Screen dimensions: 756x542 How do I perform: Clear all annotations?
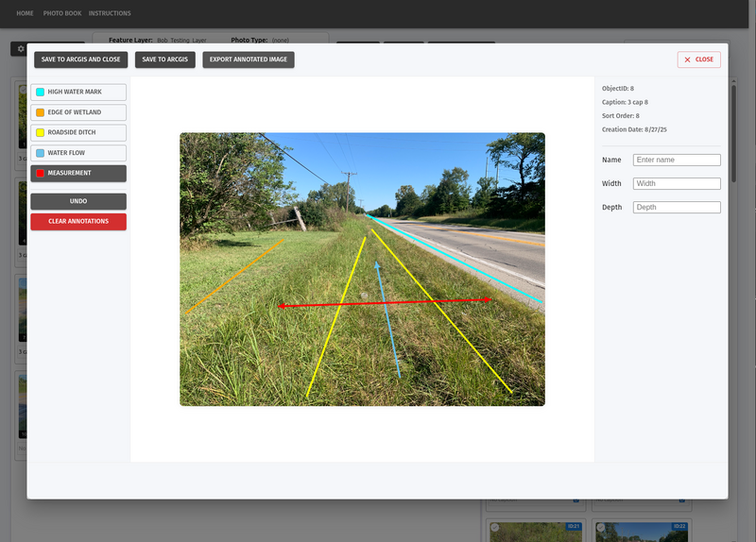click(78, 222)
